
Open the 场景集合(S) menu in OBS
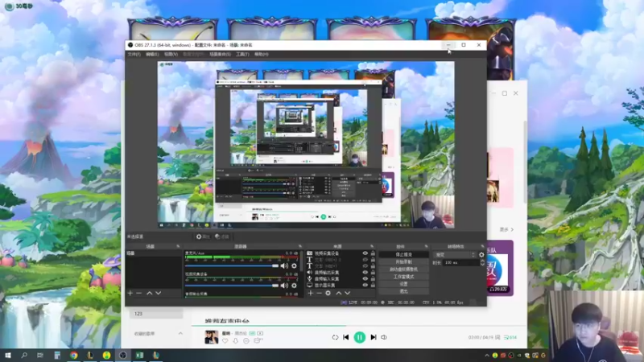220,54
